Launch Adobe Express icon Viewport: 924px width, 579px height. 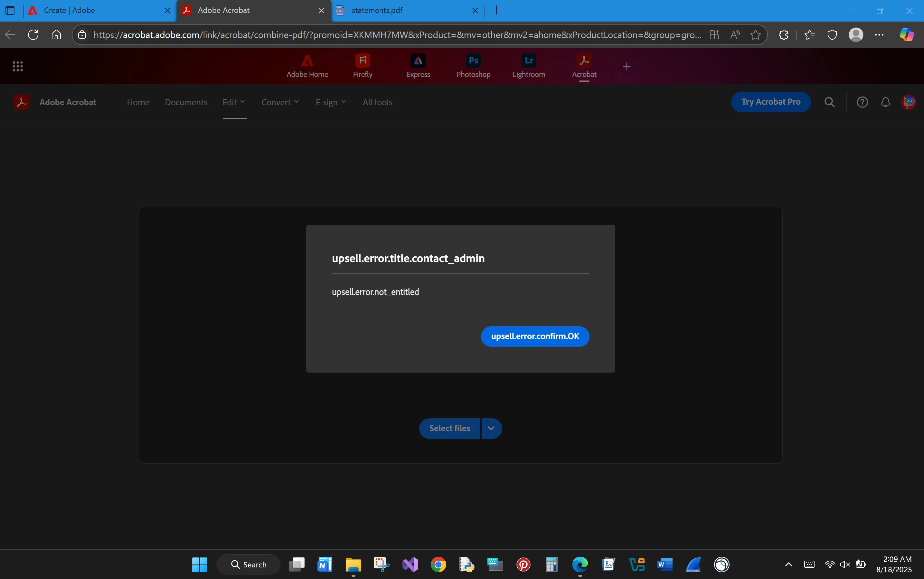pos(418,65)
